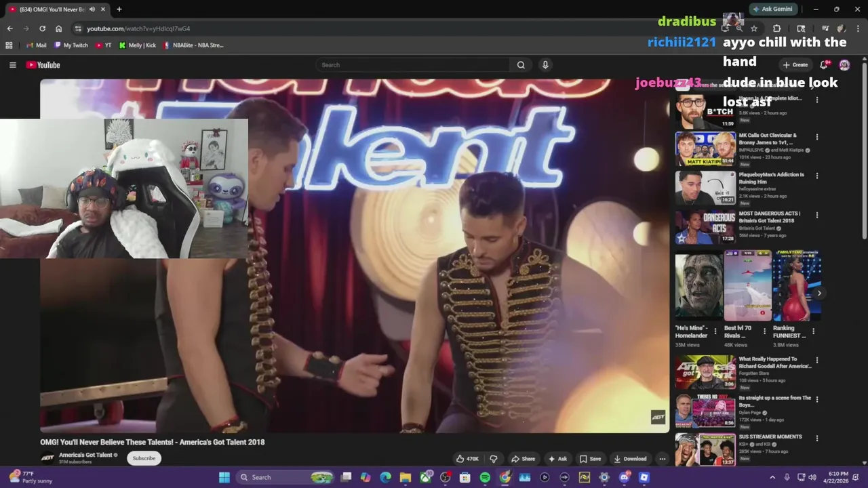868x488 pixels.
Task: Open the Chrome media controls icon
Action: click(825, 28)
